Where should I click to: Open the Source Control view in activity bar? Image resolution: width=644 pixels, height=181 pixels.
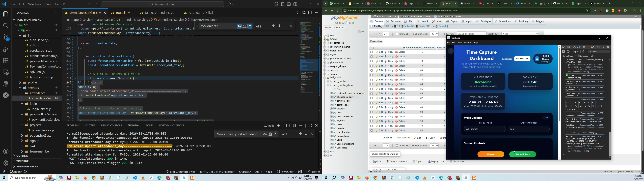(x=6, y=38)
